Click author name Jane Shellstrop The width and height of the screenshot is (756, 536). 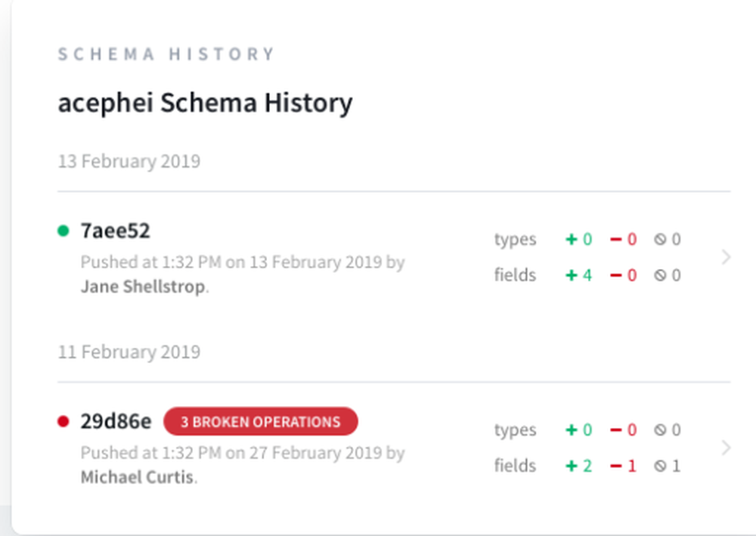click(x=143, y=288)
